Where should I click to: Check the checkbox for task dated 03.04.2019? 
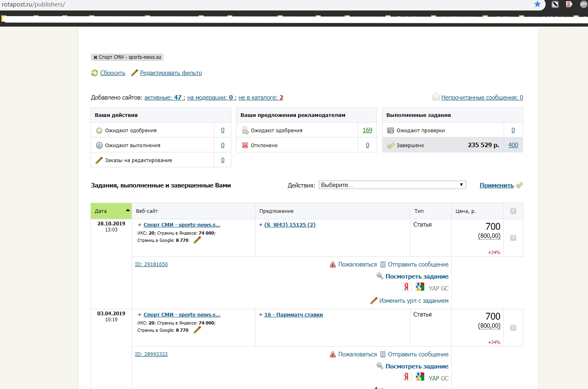(x=513, y=328)
